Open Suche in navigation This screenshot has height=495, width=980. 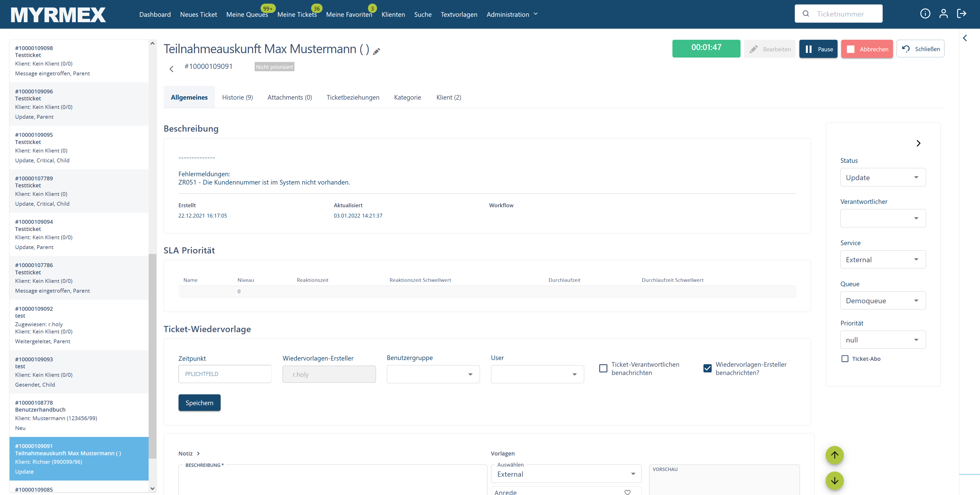[x=423, y=14]
